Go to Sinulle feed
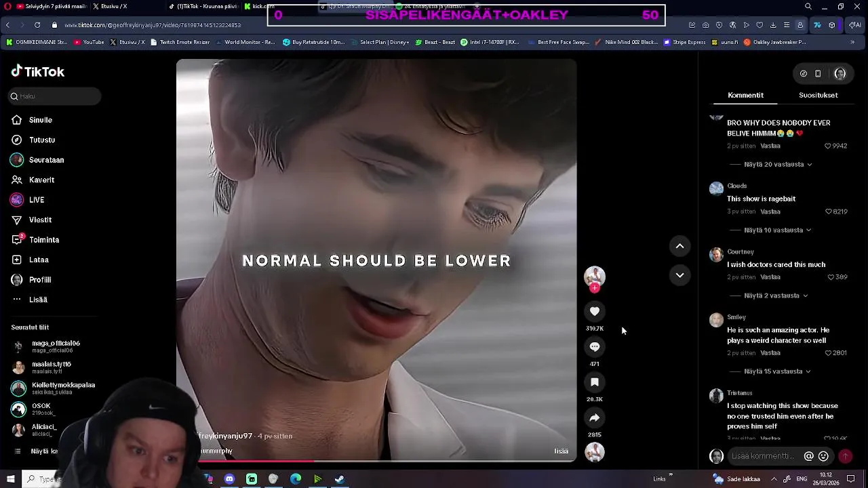The image size is (868, 488). click(x=33, y=120)
